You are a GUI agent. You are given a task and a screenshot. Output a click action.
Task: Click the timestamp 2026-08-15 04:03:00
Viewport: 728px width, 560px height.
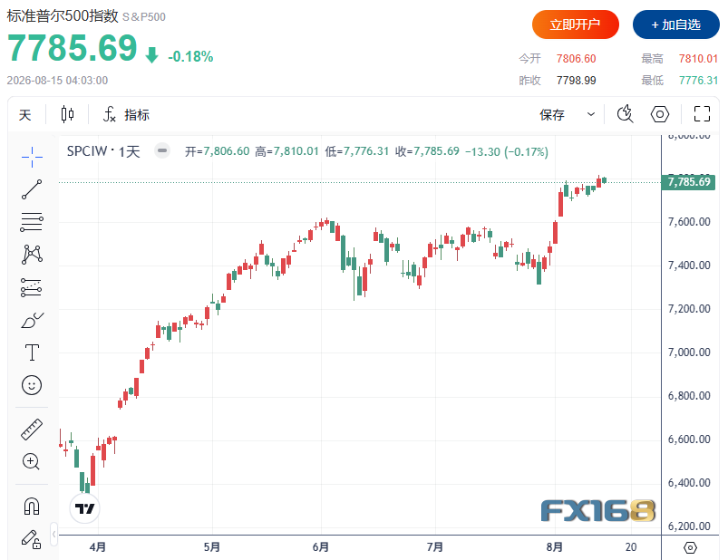(x=57, y=81)
